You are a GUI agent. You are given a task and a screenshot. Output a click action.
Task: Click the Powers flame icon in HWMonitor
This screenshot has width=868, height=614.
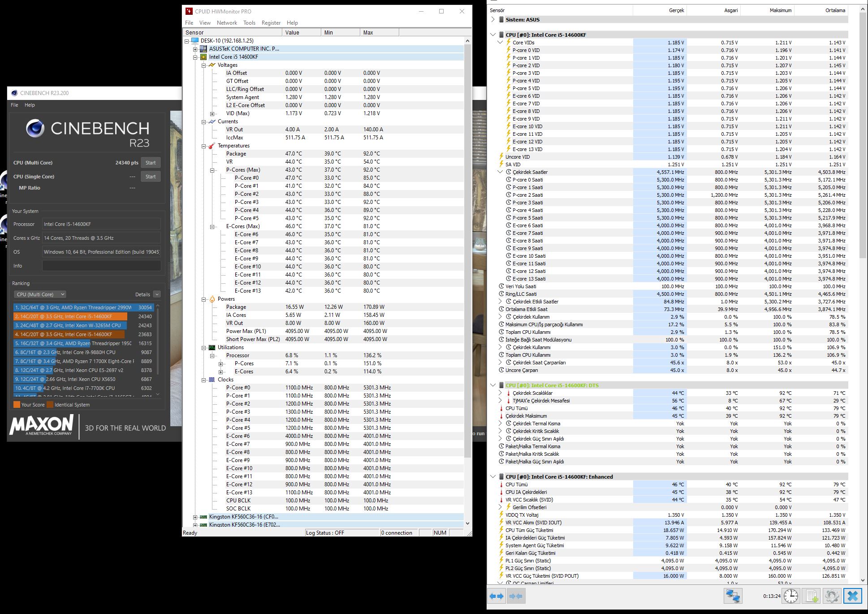tap(212, 299)
